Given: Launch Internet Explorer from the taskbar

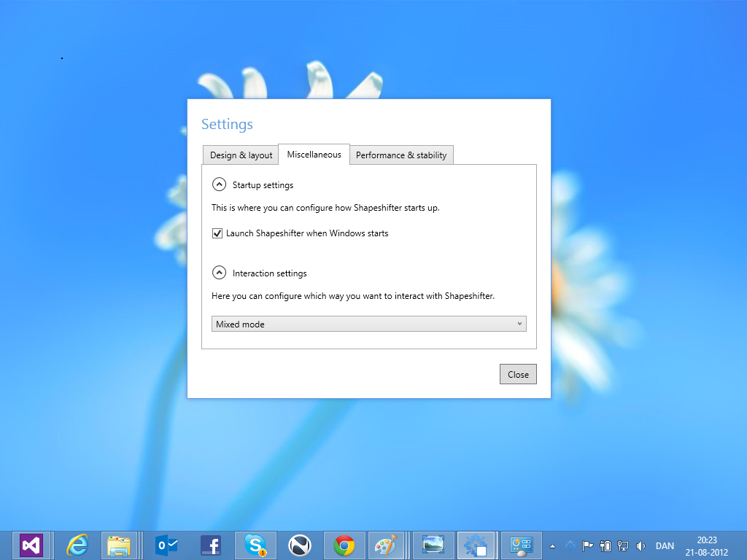Looking at the screenshot, I should 77,545.
